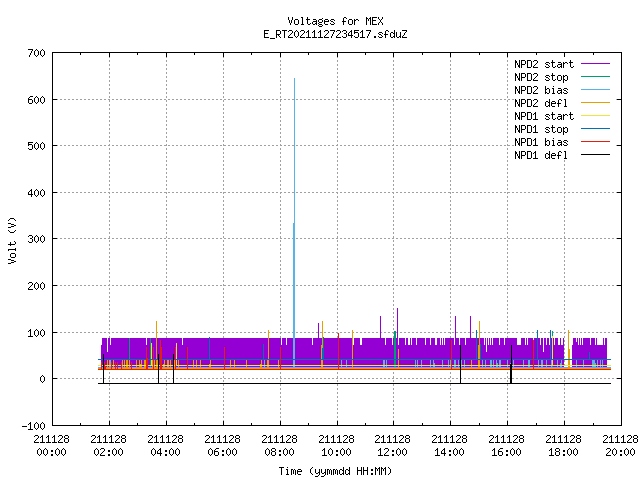Image resolution: width=640 pixels, height=480 pixels.
Task: Click the 'NPD1 defl' legend label
Action: point(541,155)
